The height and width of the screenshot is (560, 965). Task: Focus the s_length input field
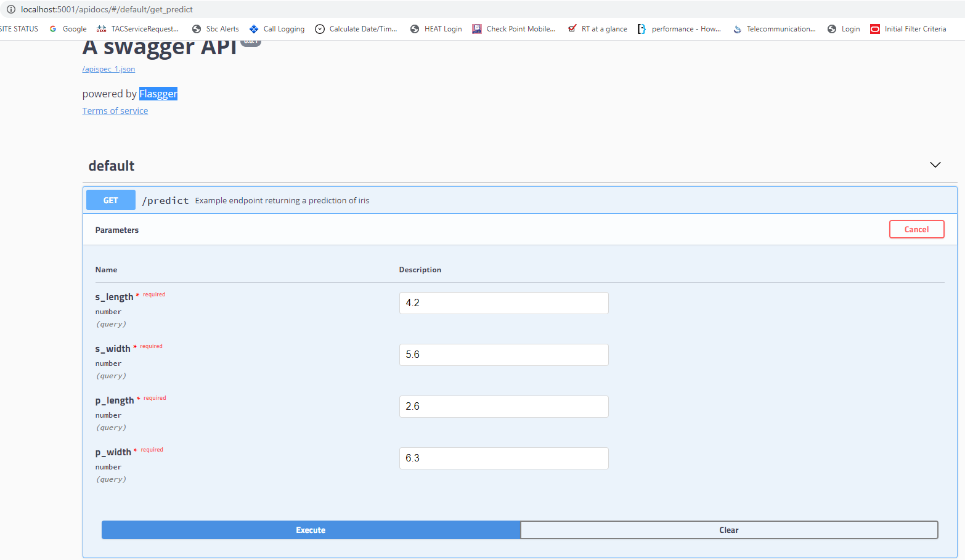(x=503, y=303)
